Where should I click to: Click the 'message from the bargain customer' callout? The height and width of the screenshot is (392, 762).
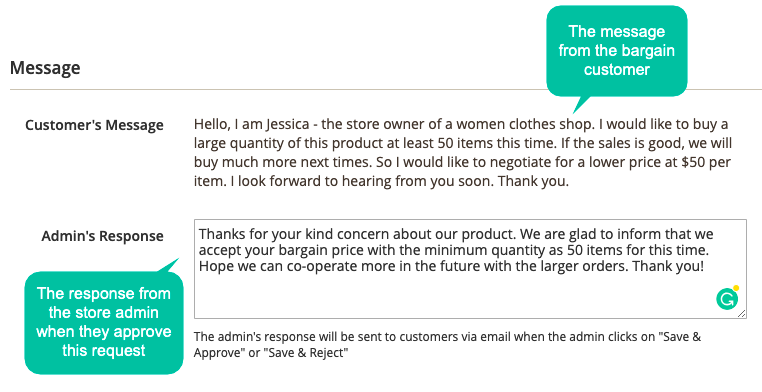point(617,51)
